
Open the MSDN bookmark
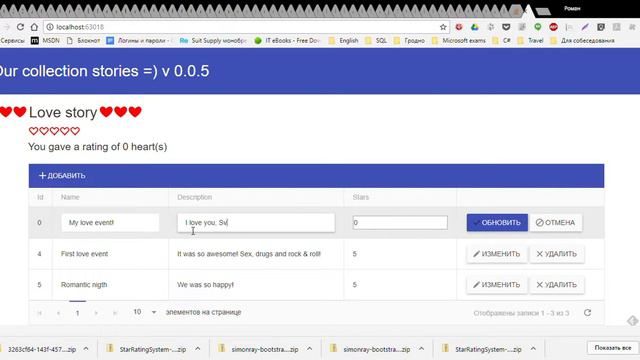(x=46, y=40)
